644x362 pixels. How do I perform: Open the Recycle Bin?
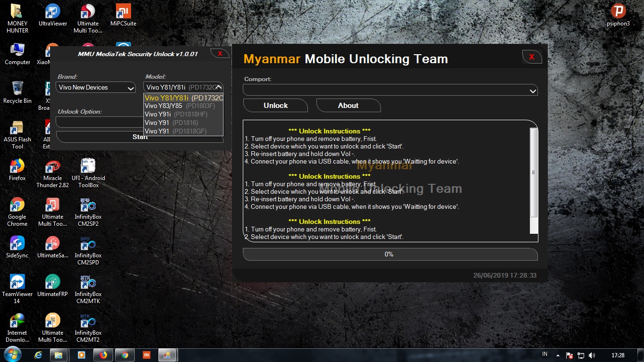[x=17, y=93]
